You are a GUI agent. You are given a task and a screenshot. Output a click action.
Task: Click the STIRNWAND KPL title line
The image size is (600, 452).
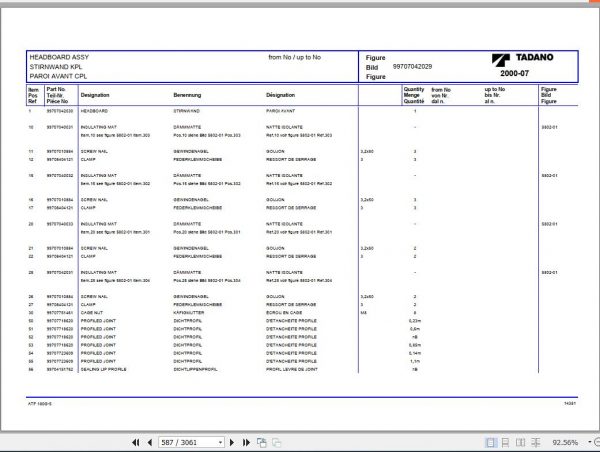pyautogui.click(x=56, y=67)
